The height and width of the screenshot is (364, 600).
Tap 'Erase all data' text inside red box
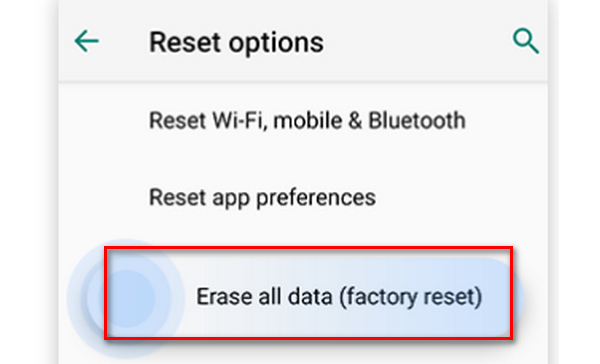coord(264,297)
